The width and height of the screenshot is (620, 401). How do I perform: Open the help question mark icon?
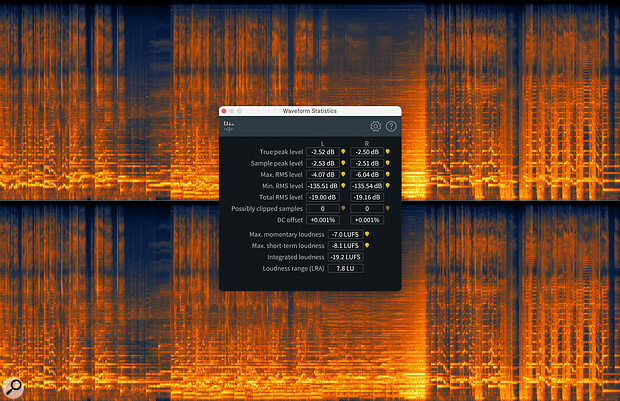coord(391,126)
